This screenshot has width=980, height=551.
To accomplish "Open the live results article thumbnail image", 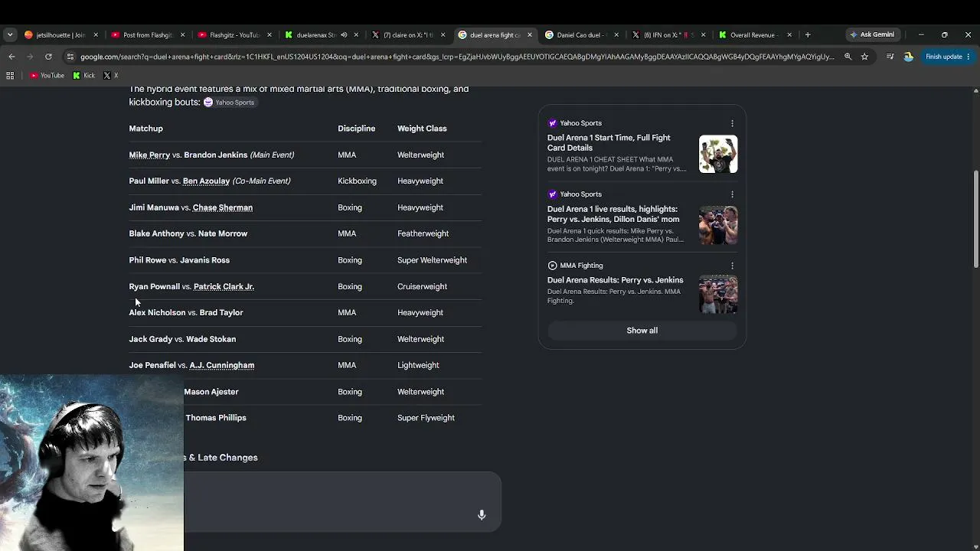I will coord(718,225).
